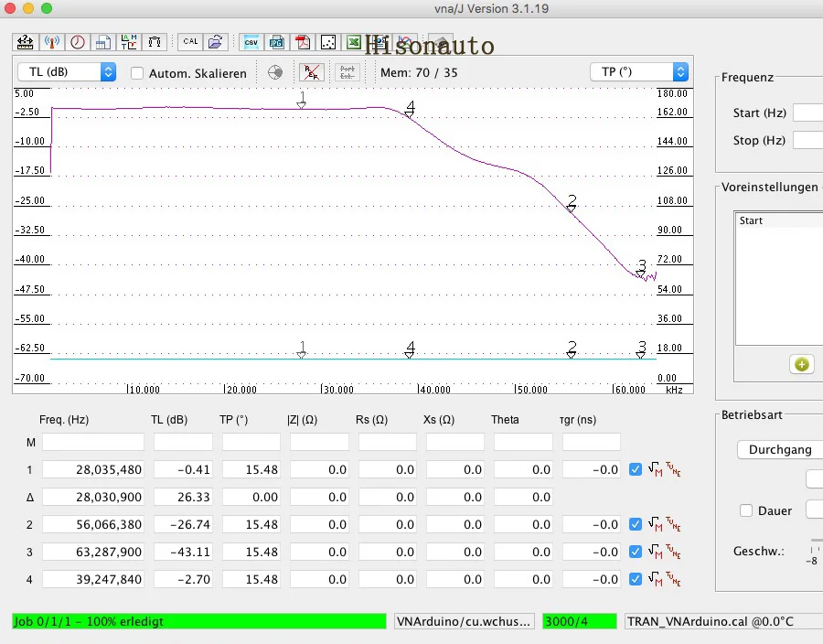Add preset with green plus button

[x=801, y=364]
